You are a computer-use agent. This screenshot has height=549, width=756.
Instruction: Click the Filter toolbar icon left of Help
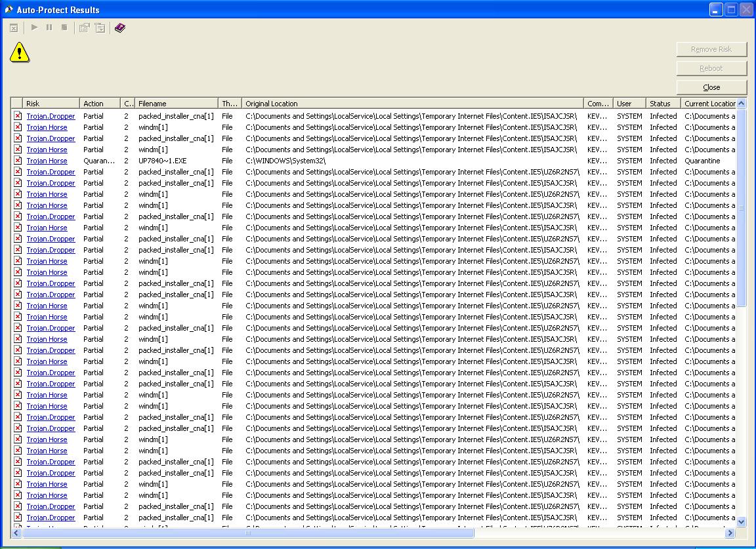point(100,28)
